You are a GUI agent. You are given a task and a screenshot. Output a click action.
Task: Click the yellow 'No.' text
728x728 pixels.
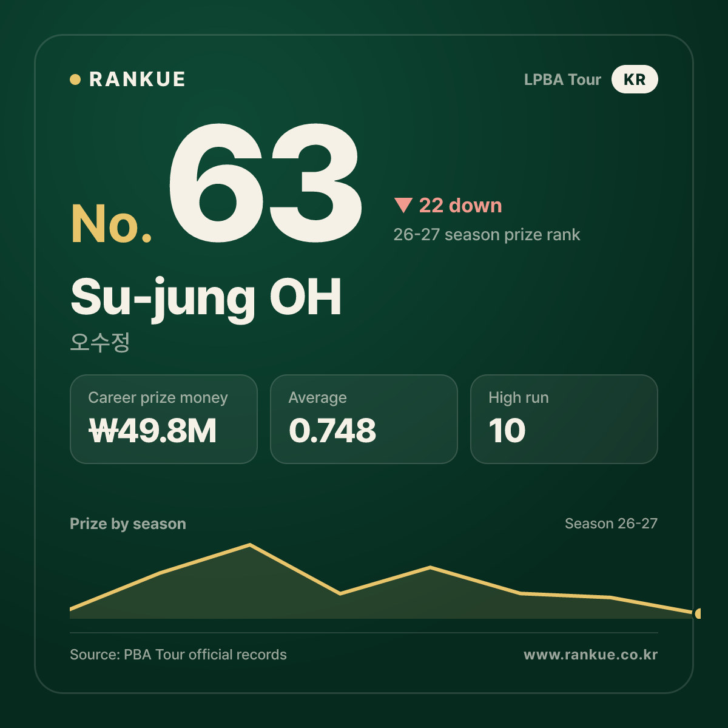[112, 224]
